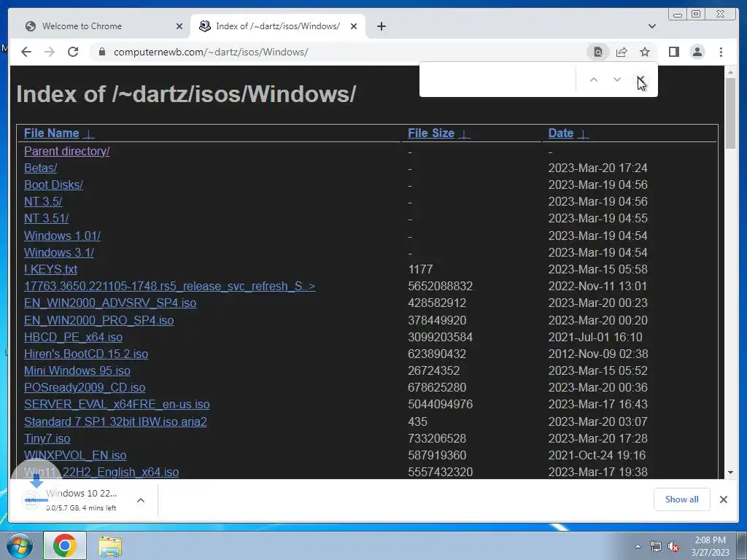Open Chrome's three-dot menu

[721, 52]
